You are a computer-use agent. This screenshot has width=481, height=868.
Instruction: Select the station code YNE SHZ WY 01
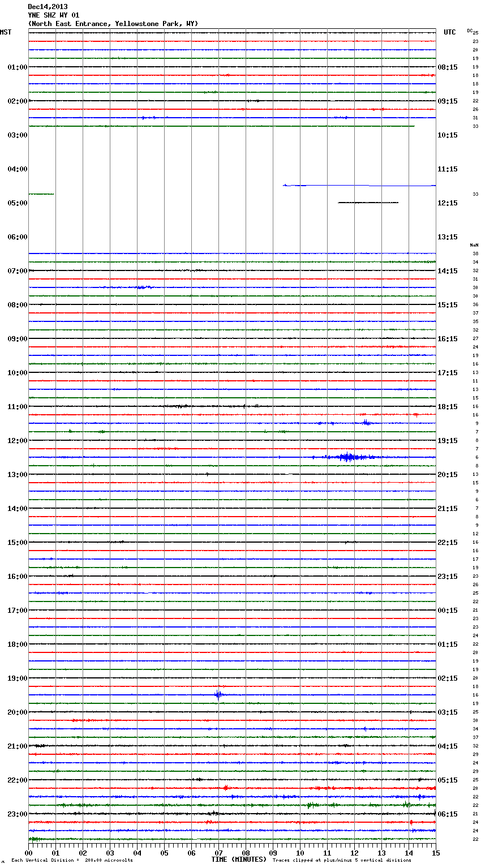pos(54,15)
